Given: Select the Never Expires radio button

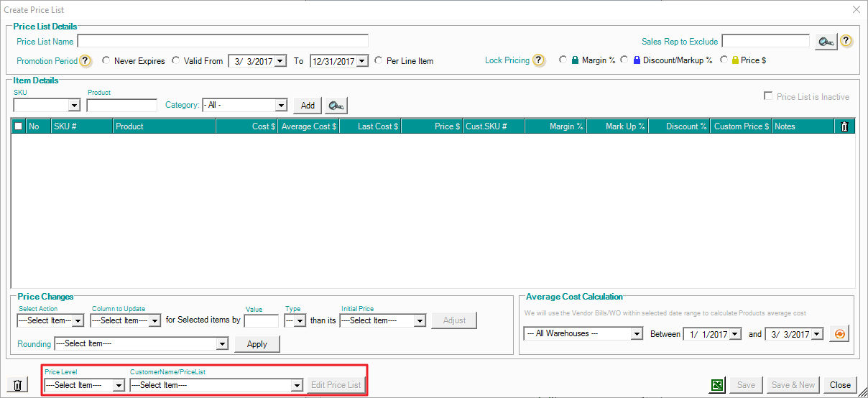Looking at the screenshot, I should (107, 61).
